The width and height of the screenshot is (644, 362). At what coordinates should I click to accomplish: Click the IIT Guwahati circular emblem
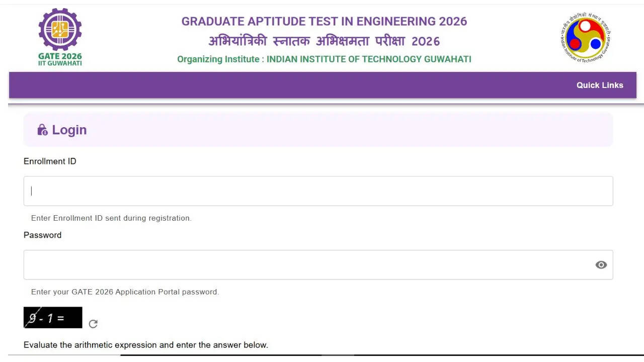585,38
